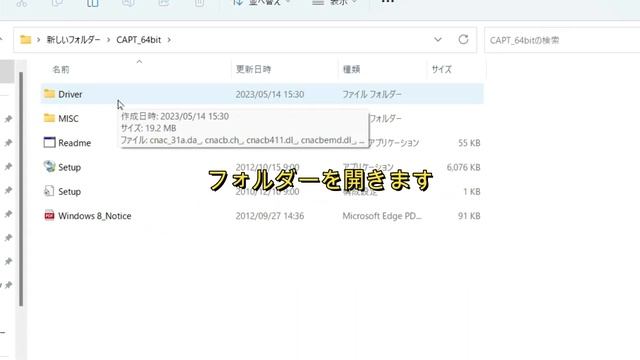Screen dimensions: 640x360
Task: Click into the CAPT_64bitの検索 search box
Action: tap(562, 40)
